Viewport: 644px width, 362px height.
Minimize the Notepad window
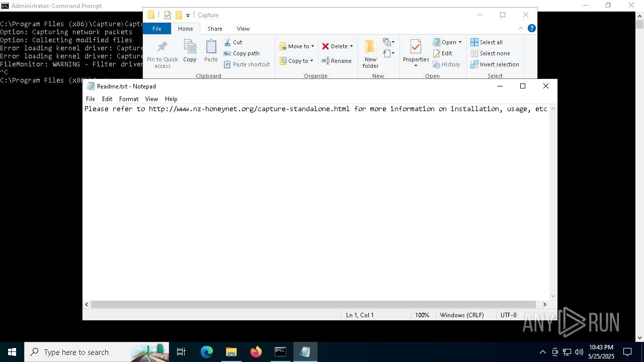pos(500,86)
